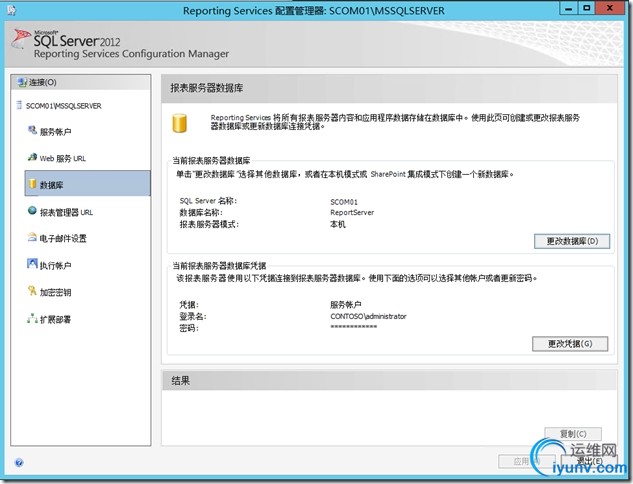Click the 服务帐户 icon
The height and width of the screenshot is (484, 633).
pos(32,130)
